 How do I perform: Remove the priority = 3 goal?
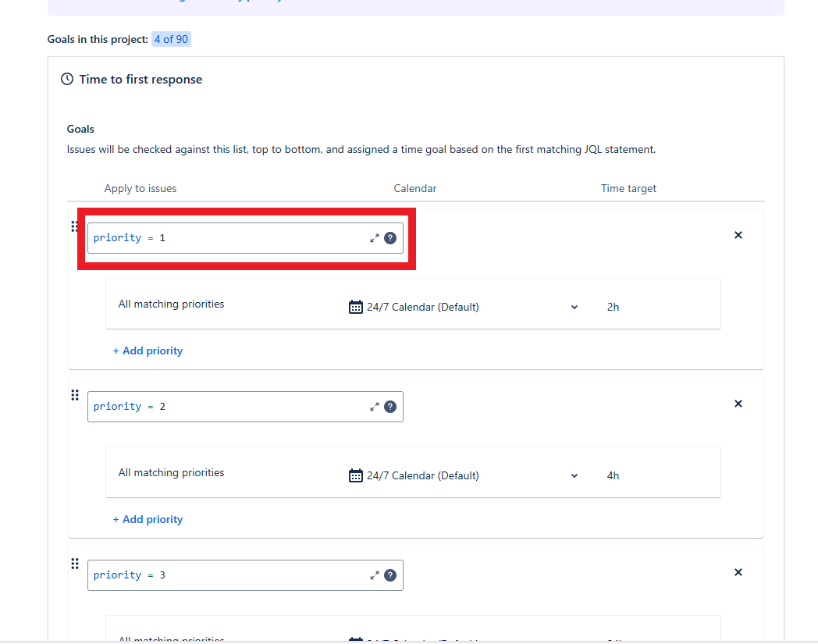click(738, 572)
